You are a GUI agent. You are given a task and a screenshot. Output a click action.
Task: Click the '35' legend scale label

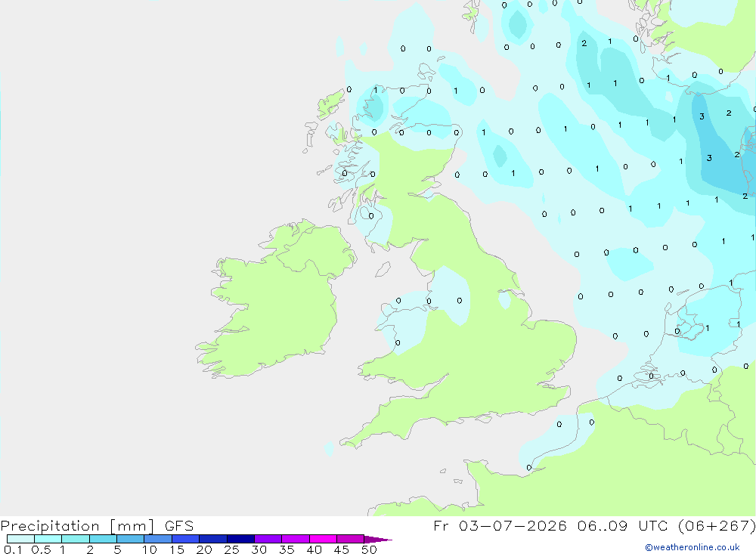tap(287, 549)
